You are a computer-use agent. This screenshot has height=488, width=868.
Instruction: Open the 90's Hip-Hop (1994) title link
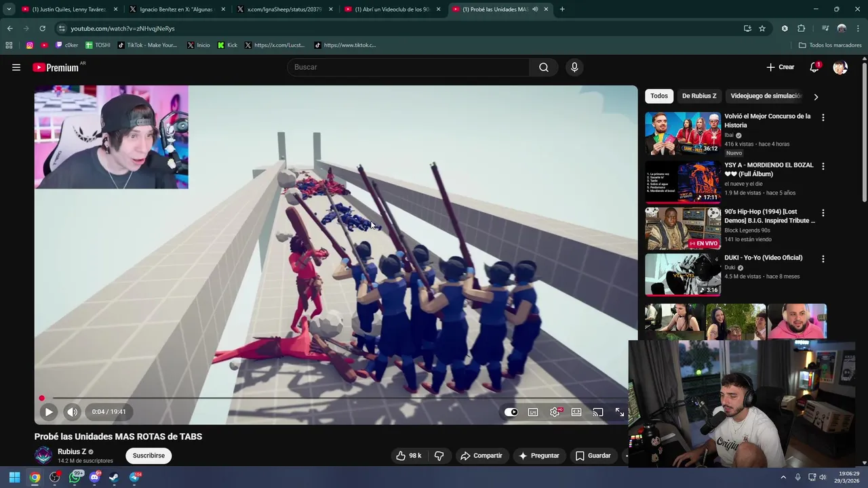click(770, 216)
